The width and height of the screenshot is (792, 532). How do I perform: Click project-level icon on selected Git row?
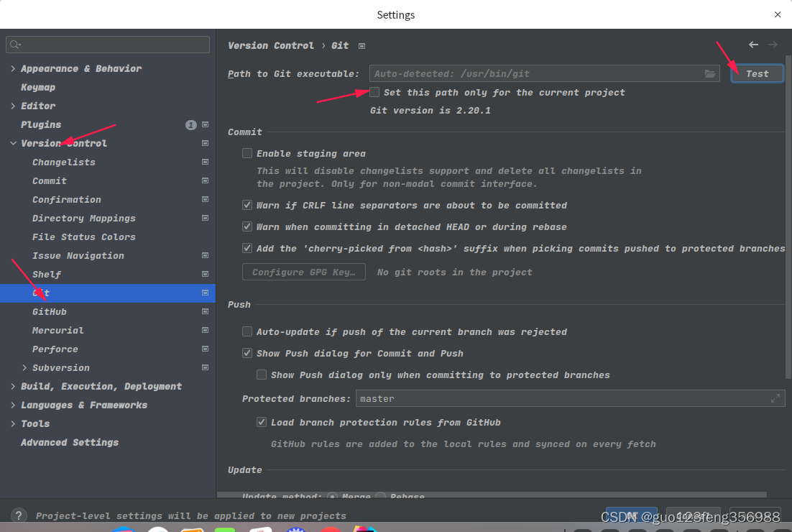(x=205, y=293)
